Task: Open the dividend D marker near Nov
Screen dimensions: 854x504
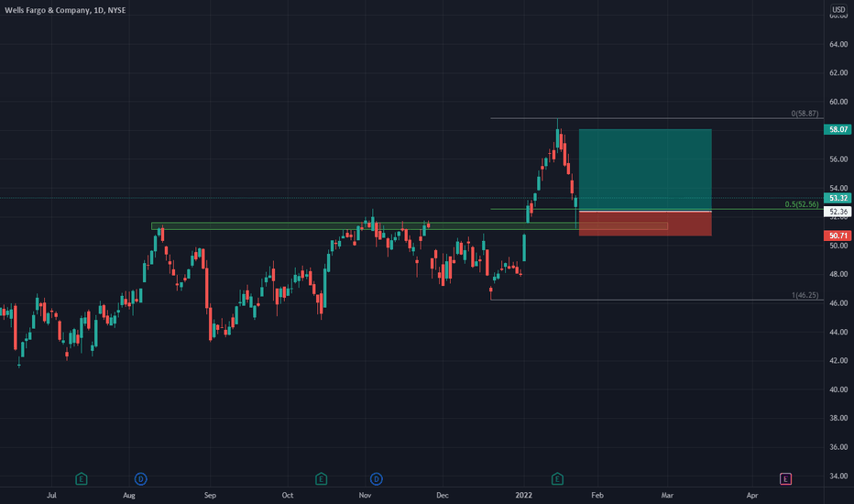Action: tap(376, 479)
